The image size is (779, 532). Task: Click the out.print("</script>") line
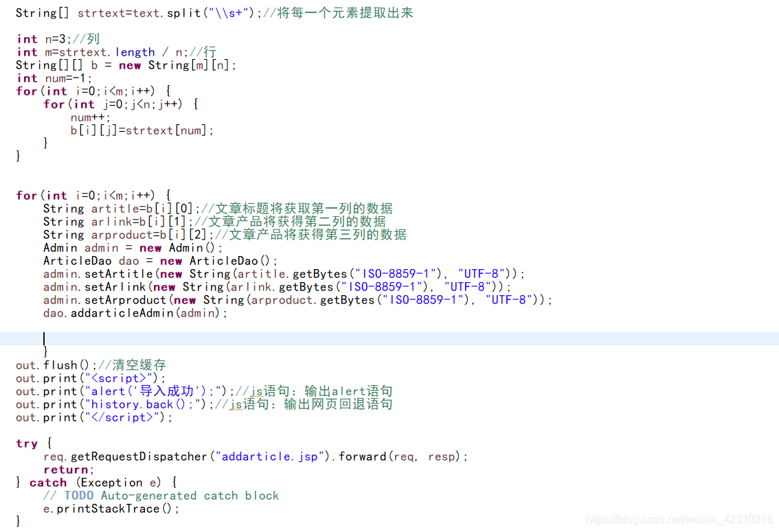point(94,418)
